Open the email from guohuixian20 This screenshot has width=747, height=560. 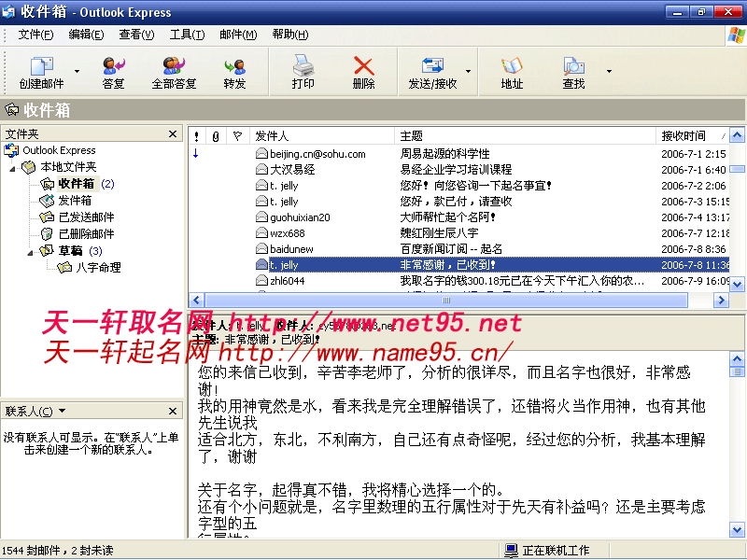point(299,217)
